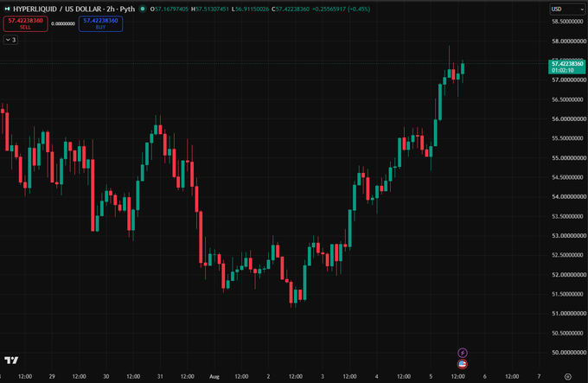Viewport: 588px width, 383px height.
Task: Click the open value O57.16797405 in header
Action: (x=169, y=9)
